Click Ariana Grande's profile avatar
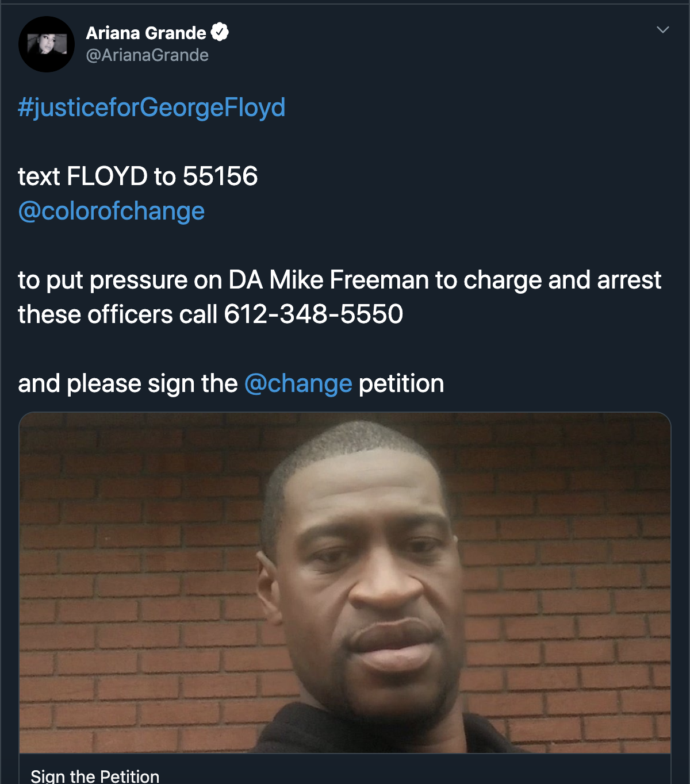Viewport: 690px width, 784px height. 47,44
